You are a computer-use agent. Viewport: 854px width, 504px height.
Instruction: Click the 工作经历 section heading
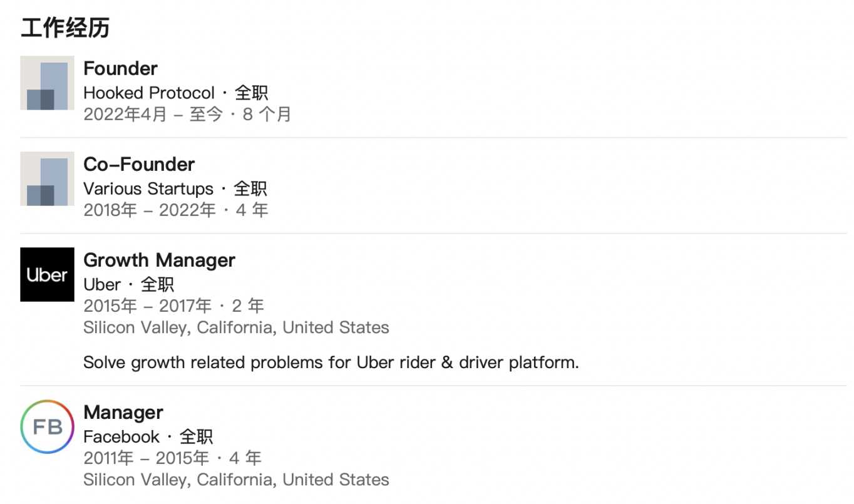tap(65, 28)
